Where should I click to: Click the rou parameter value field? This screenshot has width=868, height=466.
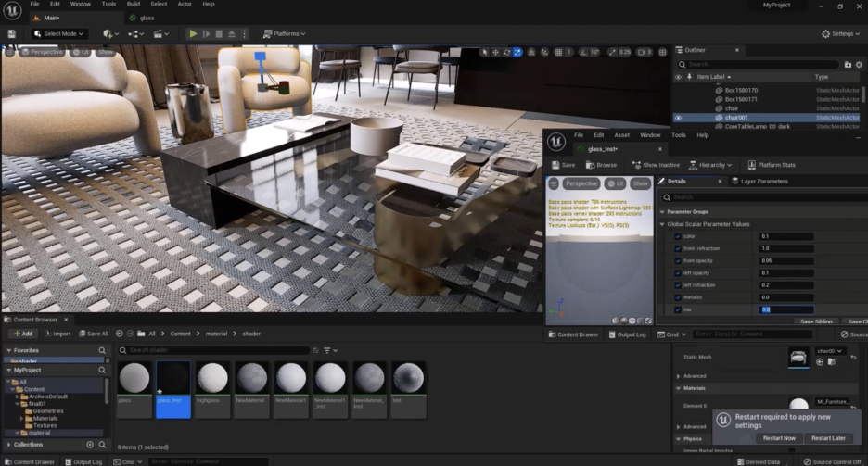(x=785, y=309)
